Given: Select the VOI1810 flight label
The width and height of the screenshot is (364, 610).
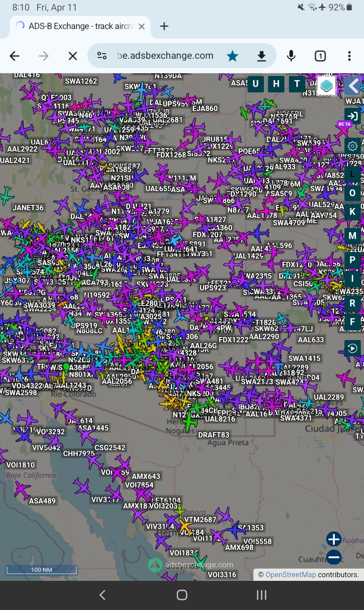Looking at the screenshot, I should click(x=20, y=465).
